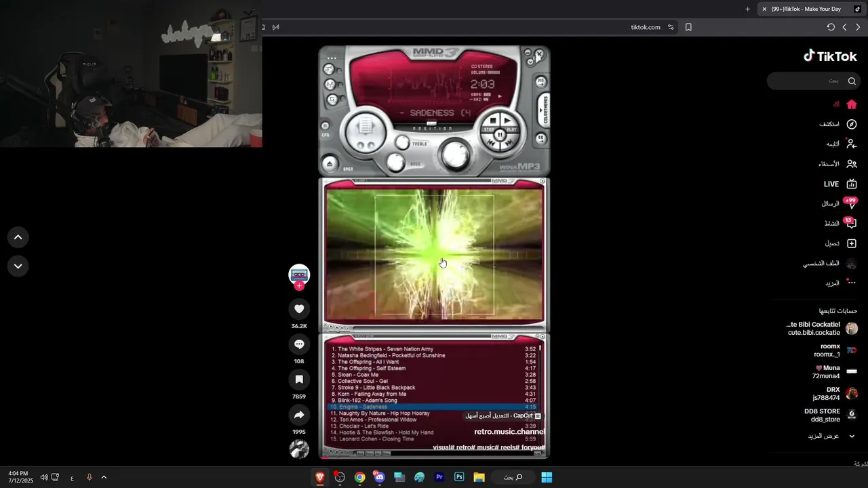Go to next video with down arrow

18,266
